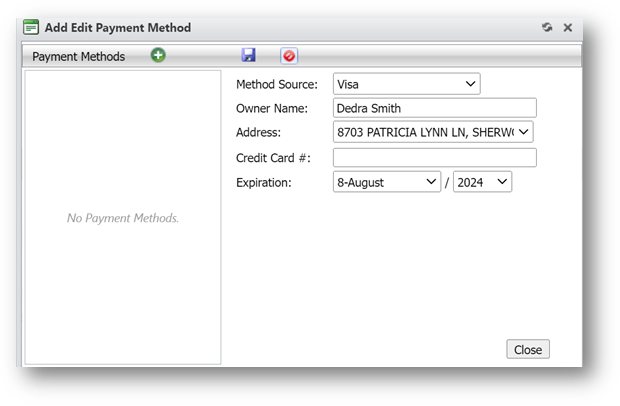The image size is (620, 406).
Task: Open the Method Source dropdown showing Visa
Action: click(x=406, y=84)
